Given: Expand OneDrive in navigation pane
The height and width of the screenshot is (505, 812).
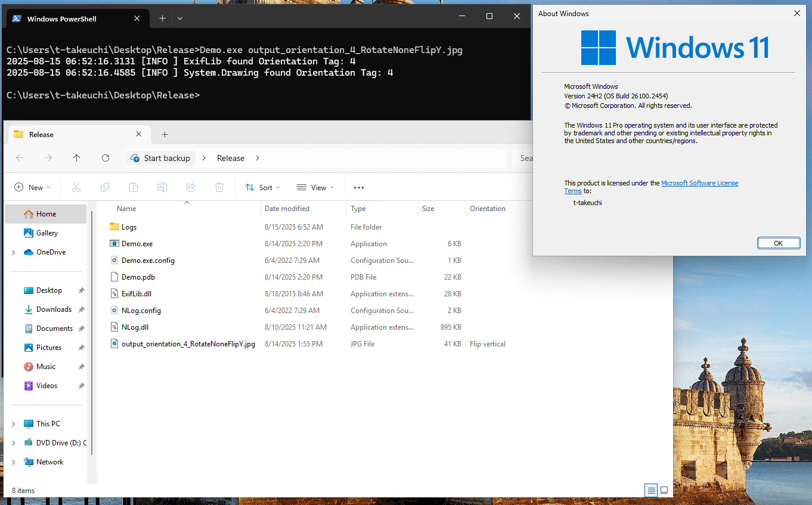Looking at the screenshot, I should click(x=13, y=252).
